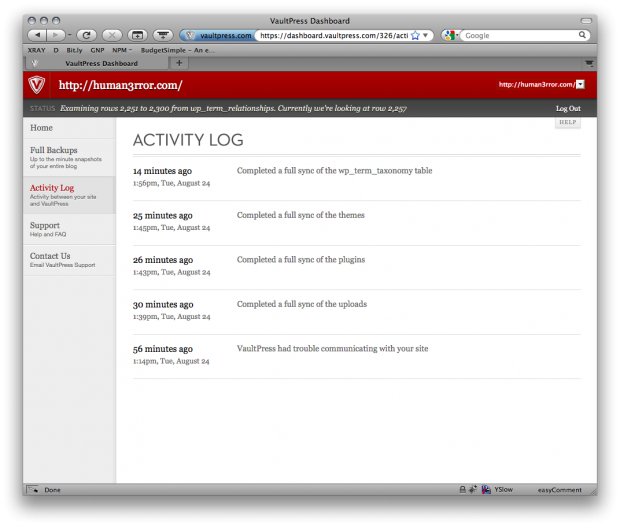Image resolution: width=620 pixels, height=527 pixels.
Task: Go forward with the browser forward arrow
Action: click(x=56, y=35)
